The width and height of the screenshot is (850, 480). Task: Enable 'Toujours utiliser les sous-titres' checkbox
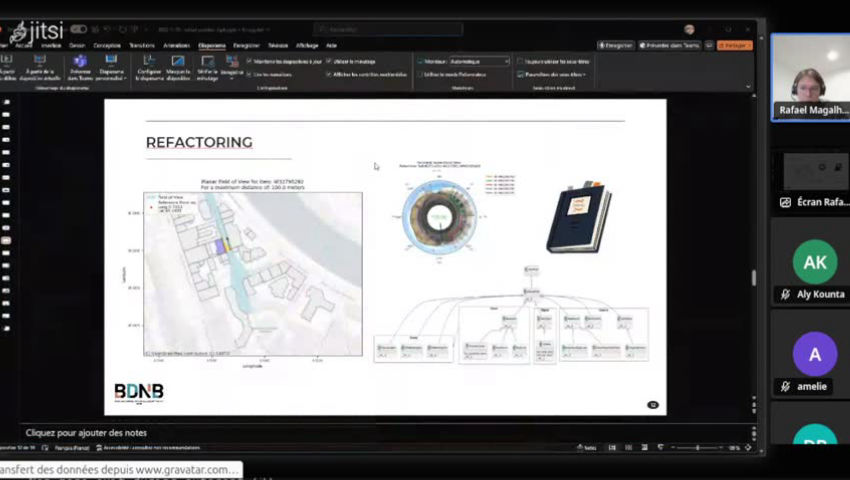point(520,61)
